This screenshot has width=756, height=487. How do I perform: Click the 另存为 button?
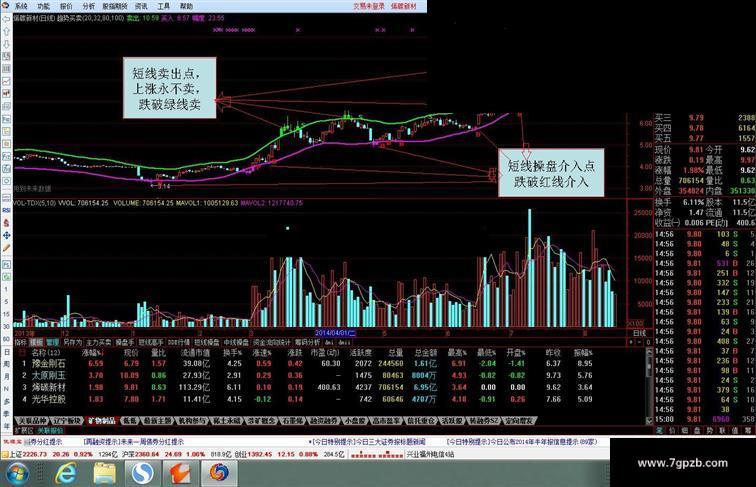(73, 342)
